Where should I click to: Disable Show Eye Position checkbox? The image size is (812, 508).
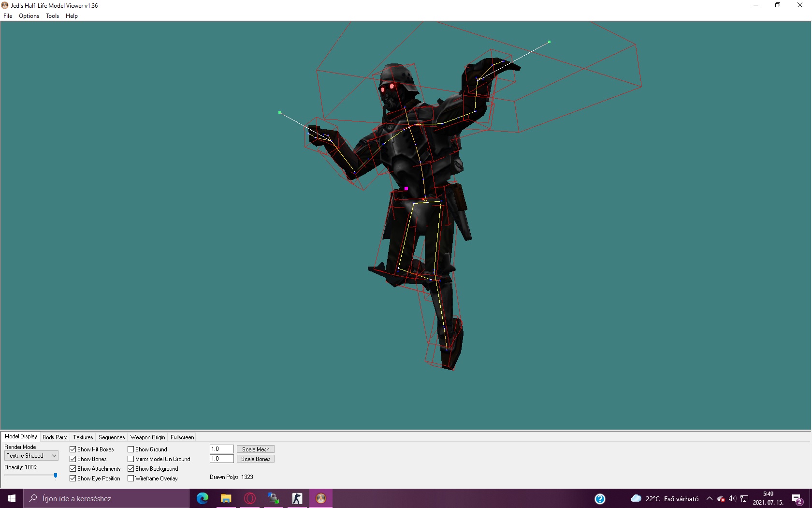click(73, 478)
